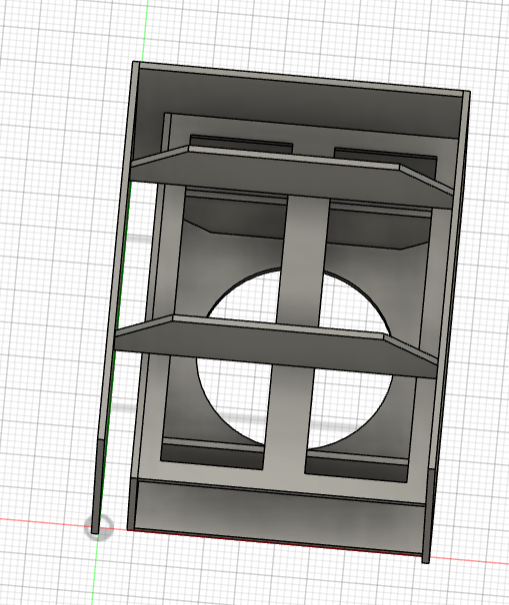Select the upper shelf face of the model
This screenshot has height=605, width=509.
click(291, 181)
